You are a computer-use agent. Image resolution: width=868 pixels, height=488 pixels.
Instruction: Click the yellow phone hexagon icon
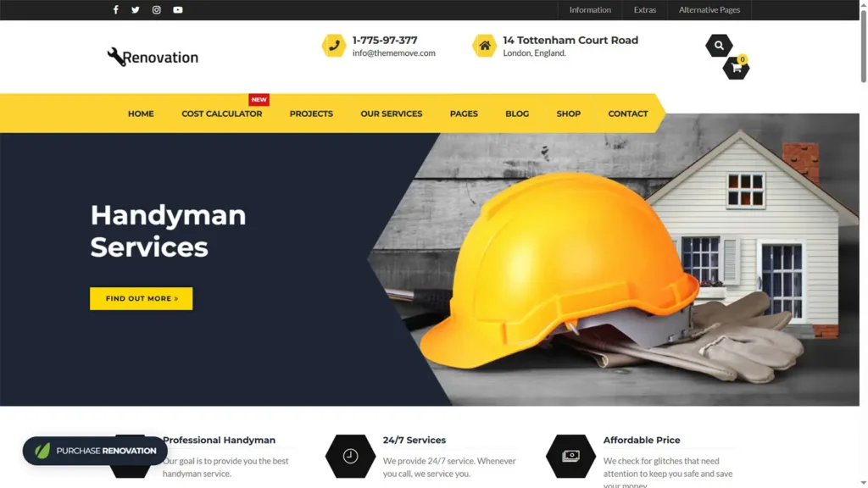pyautogui.click(x=334, y=46)
